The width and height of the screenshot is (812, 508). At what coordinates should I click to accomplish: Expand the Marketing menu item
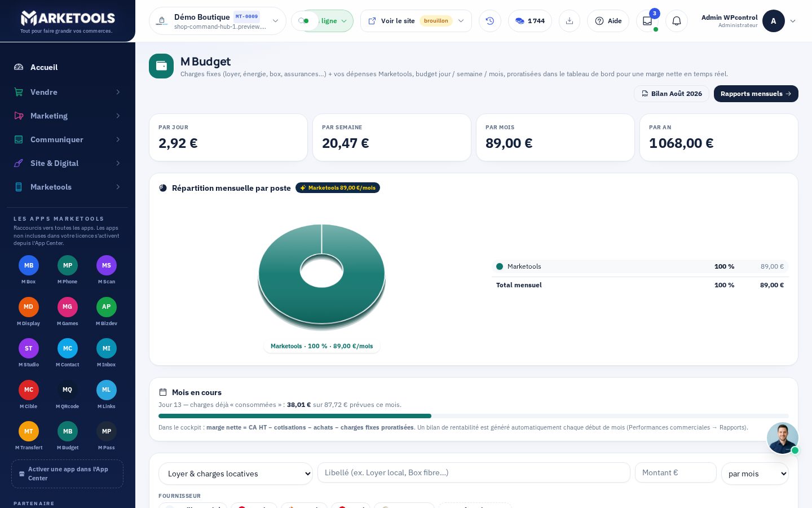pyautogui.click(x=67, y=116)
